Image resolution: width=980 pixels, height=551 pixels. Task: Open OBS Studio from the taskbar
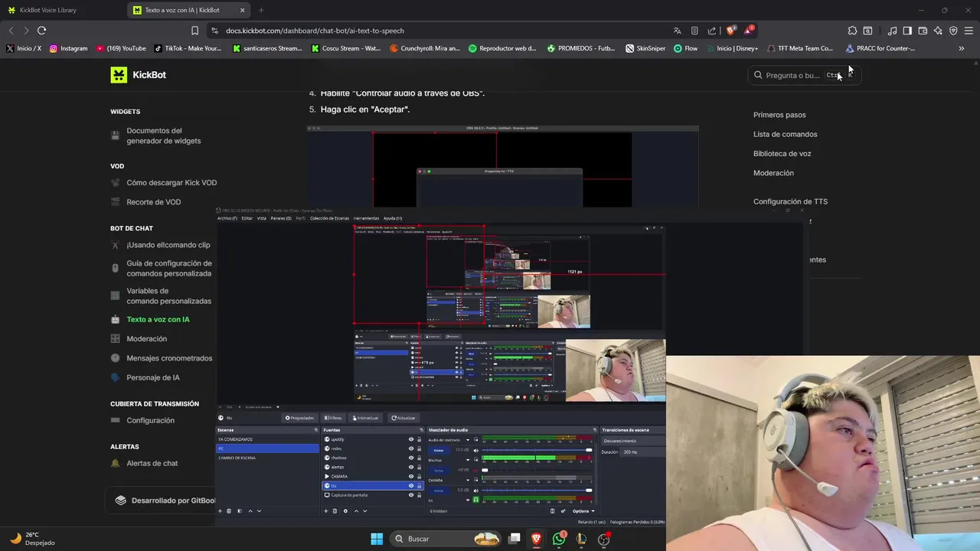(603, 539)
